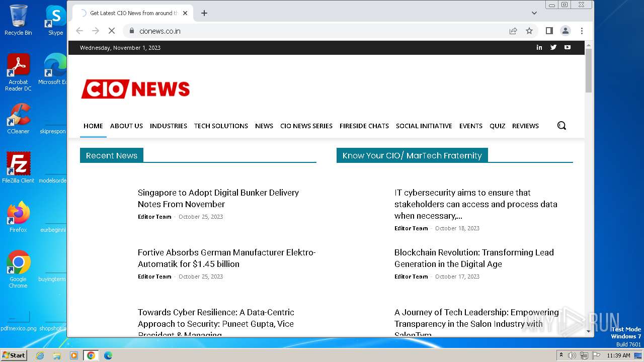Close the CIO News browser tab

(x=185, y=13)
